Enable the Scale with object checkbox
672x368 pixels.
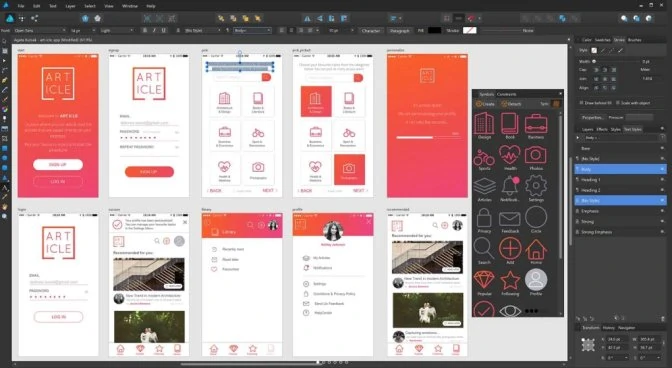tap(618, 103)
